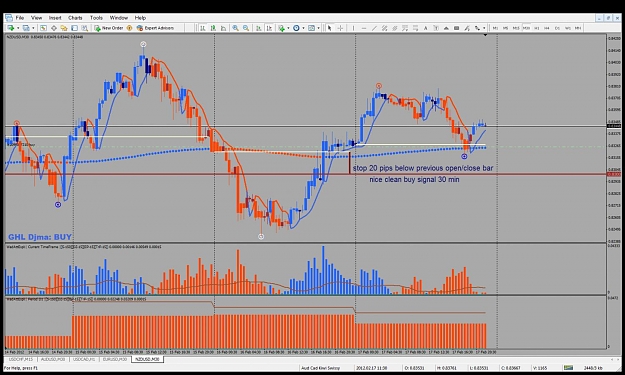
Task: Show the Terminal panel
Action: (75, 28)
